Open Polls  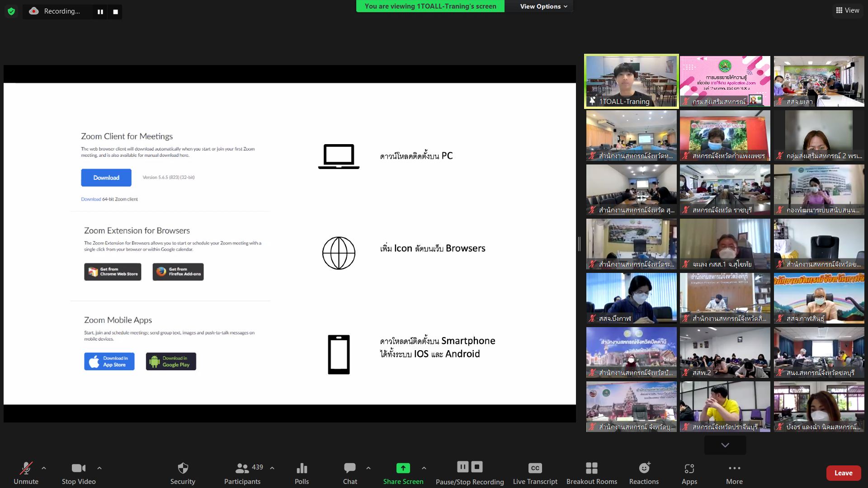[x=302, y=473]
